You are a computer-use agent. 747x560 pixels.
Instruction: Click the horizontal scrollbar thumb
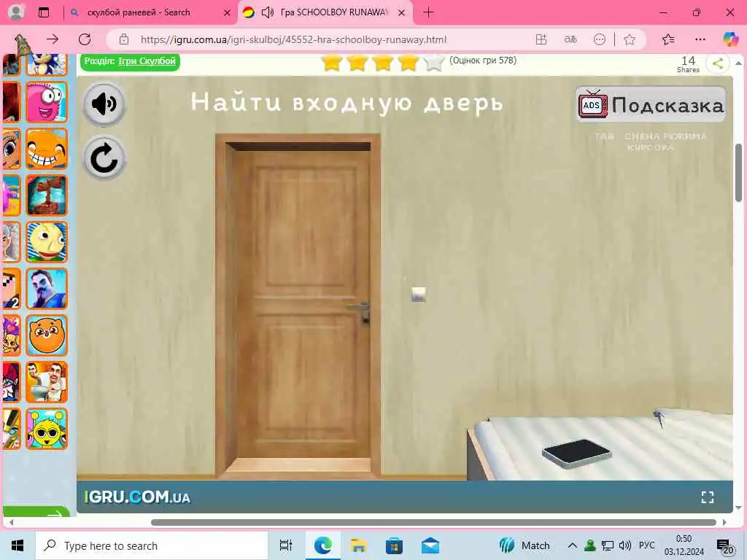[x=433, y=522]
